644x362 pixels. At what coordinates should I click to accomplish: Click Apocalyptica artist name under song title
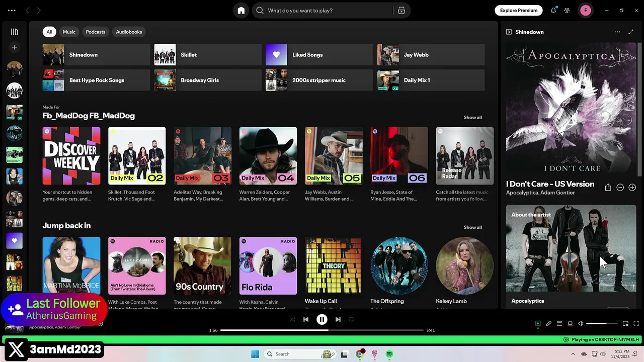coord(522,193)
